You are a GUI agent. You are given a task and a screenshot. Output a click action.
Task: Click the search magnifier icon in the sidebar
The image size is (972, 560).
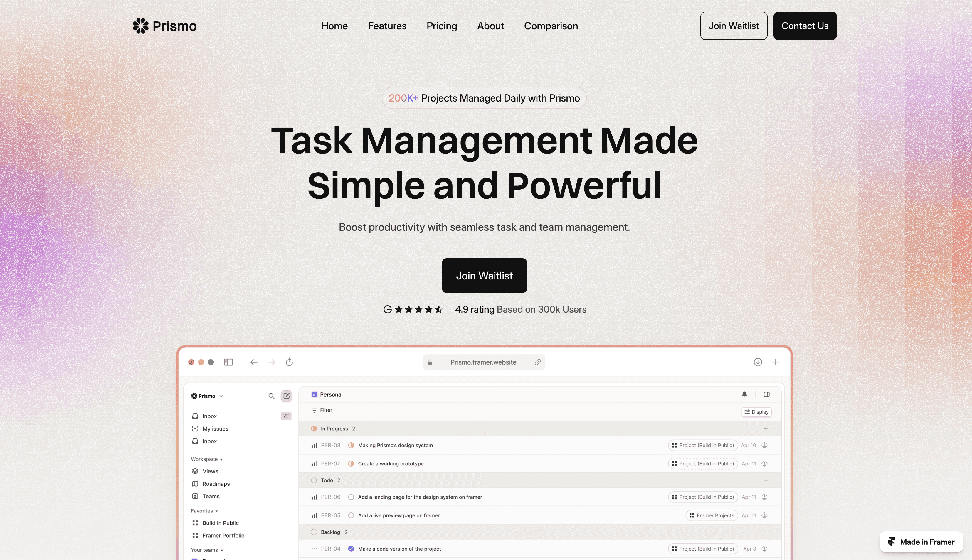point(271,396)
